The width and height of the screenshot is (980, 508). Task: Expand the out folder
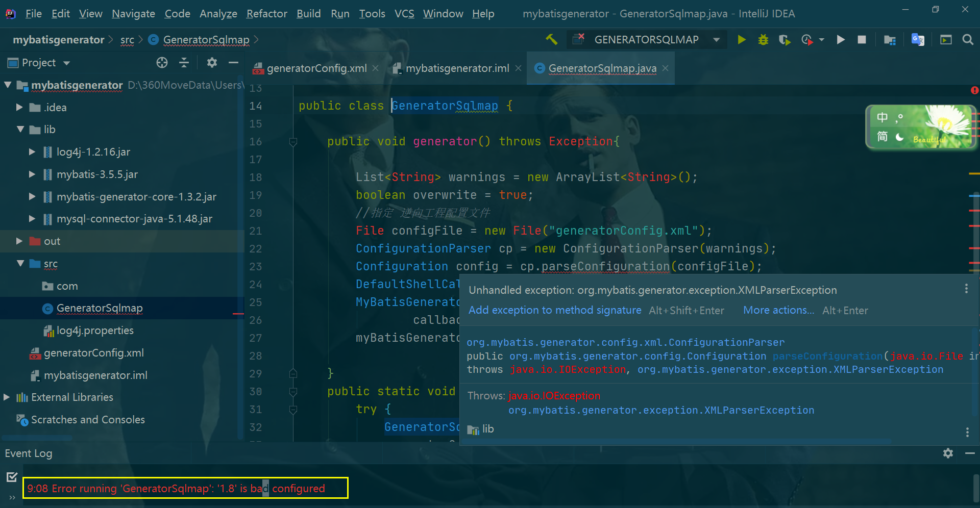pos(19,241)
